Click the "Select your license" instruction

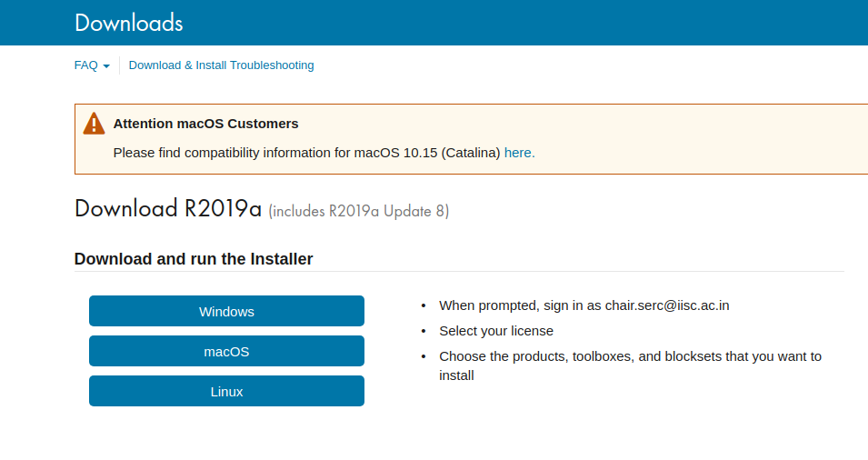point(495,331)
